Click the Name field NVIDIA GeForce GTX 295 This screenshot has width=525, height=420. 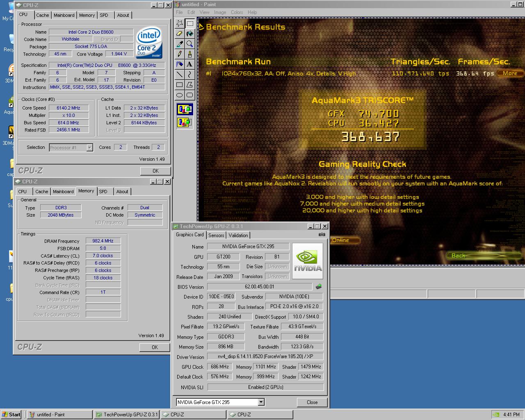click(248, 247)
